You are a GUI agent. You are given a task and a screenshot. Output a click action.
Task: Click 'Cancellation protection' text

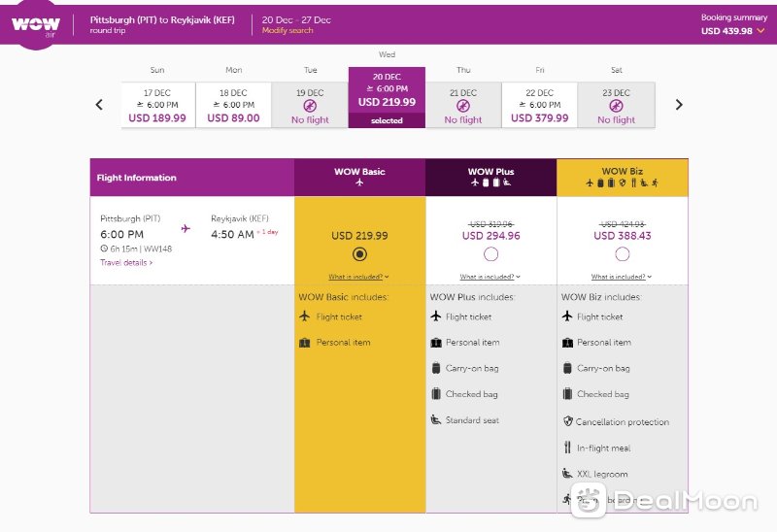[x=623, y=422]
